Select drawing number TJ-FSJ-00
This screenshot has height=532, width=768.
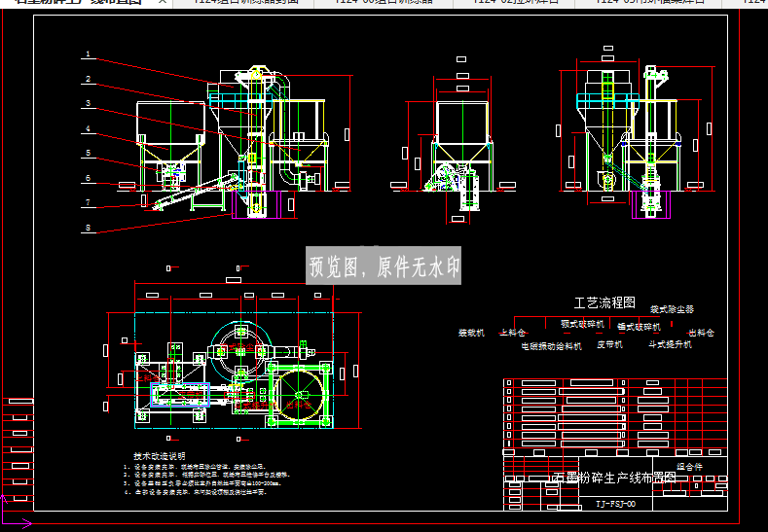616,504
